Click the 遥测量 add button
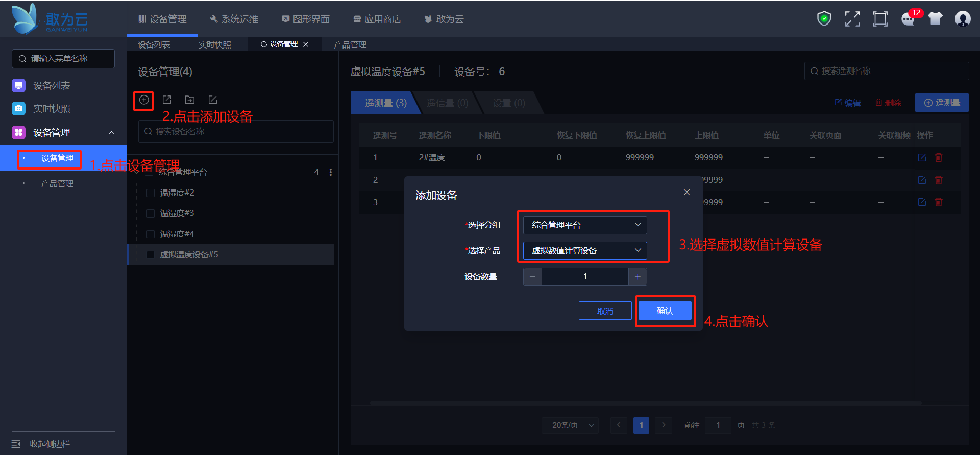The width and height of the screenshot is (980, 455). point(942,103)
